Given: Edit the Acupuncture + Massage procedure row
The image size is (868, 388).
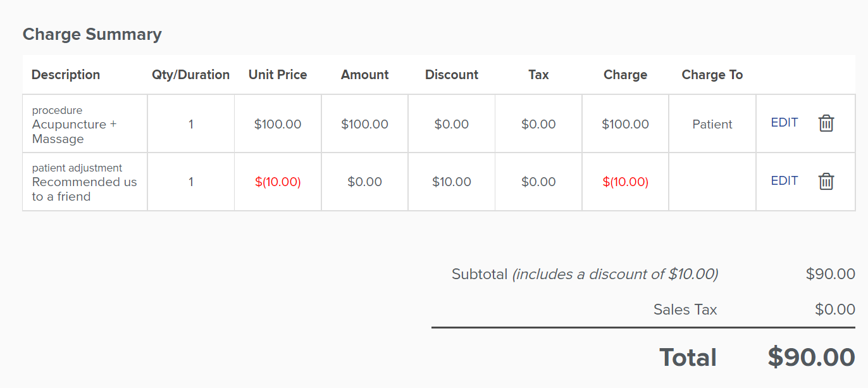Looking at the screenshot, I should [784, 123].
